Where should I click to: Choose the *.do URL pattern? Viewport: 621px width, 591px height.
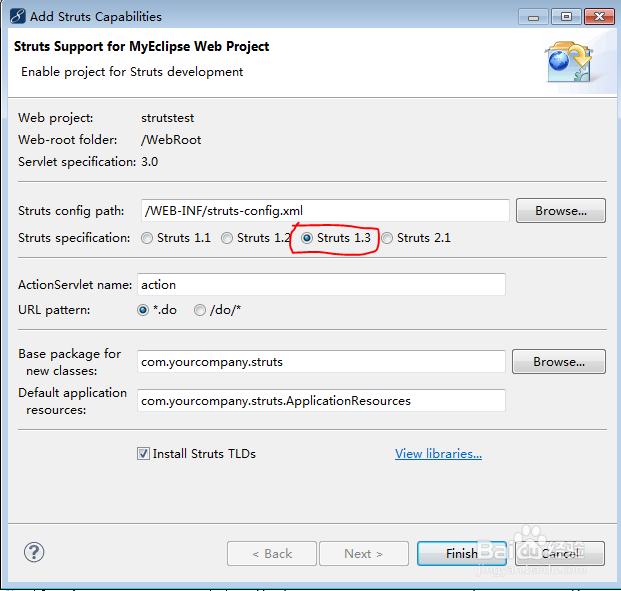(x=143, y=310)
